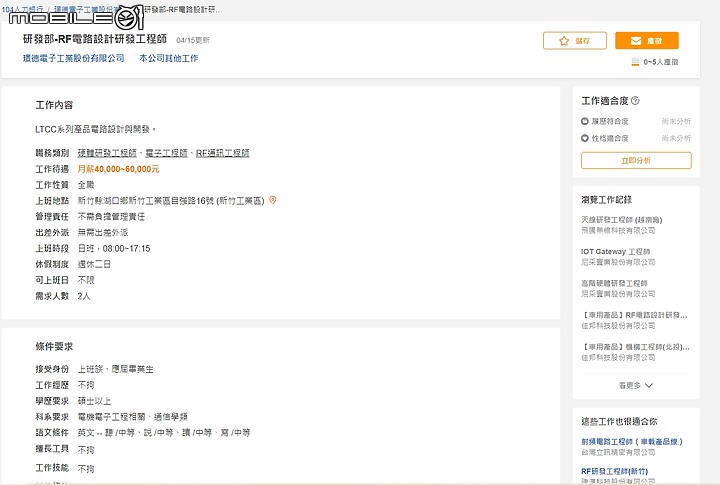The image size is (720, 485).
Task: Open RF研發工程師(新竹) suggested job
Action: (x=614, y=471)
